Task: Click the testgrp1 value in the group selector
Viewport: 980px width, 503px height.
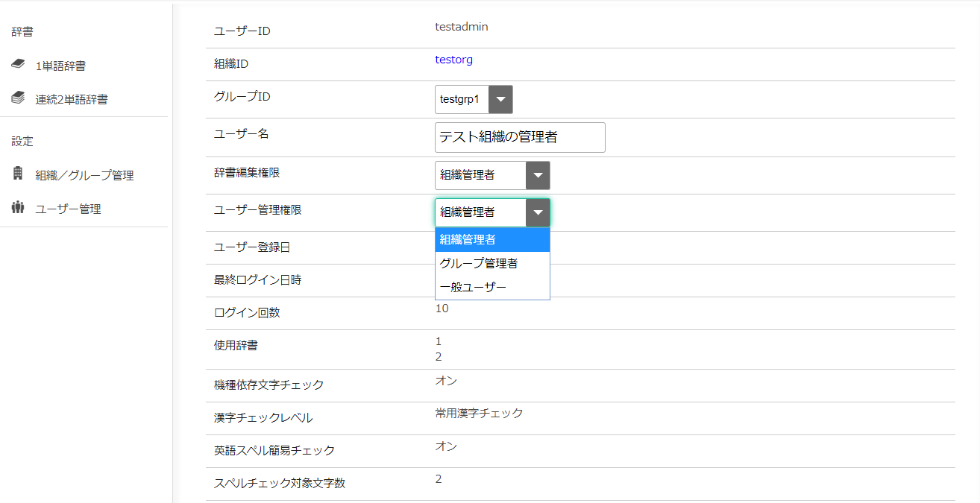Action: click(460, 99)
